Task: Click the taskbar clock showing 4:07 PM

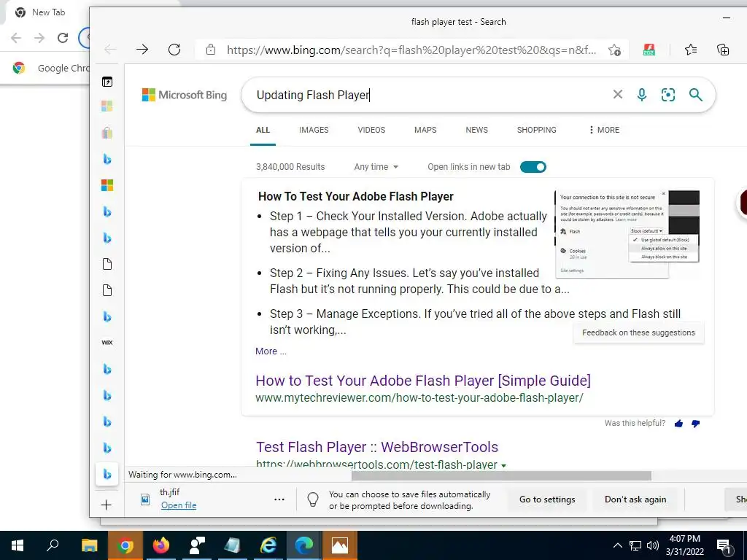Action: point(684,545)
